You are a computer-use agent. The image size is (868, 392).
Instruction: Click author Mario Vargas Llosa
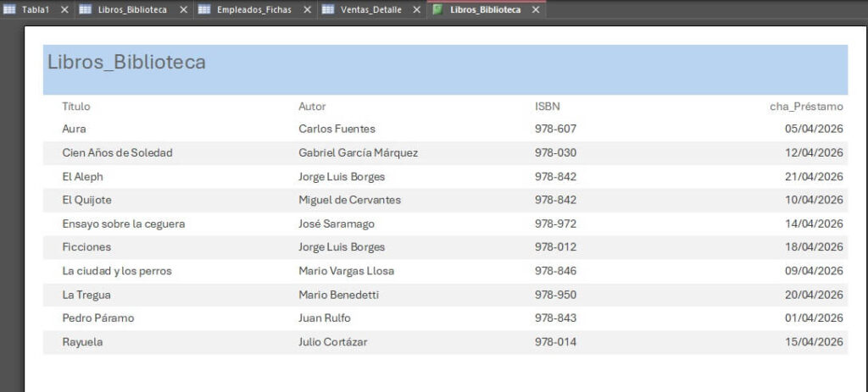pos(347,270)
